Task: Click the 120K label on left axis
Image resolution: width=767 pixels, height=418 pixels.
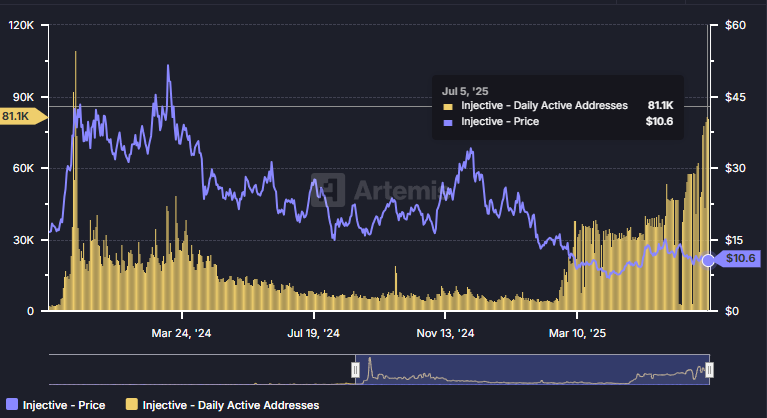Action: click(x=21, y=25)
